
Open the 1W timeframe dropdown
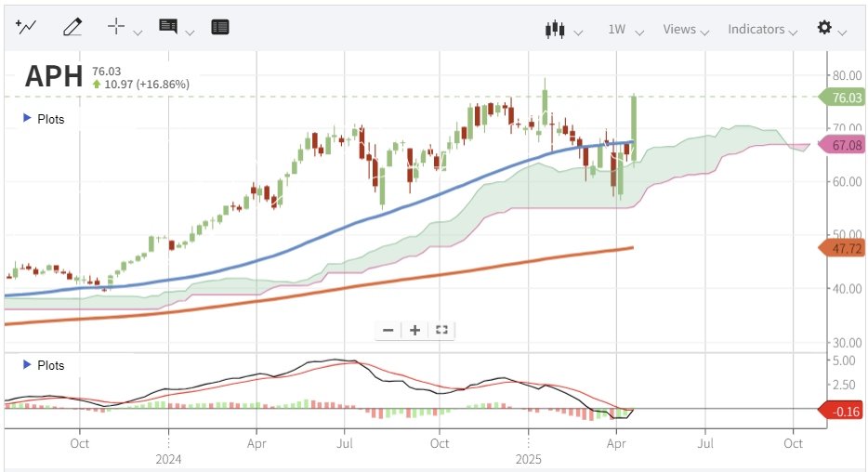click(625, 30)
